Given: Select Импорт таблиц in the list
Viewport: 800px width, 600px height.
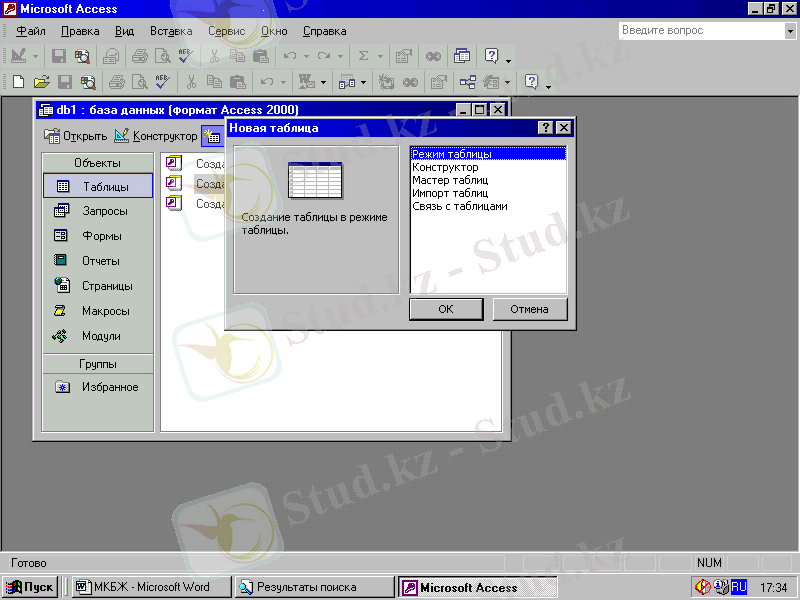Looking at the screenshot, I should tap(450, 193).
